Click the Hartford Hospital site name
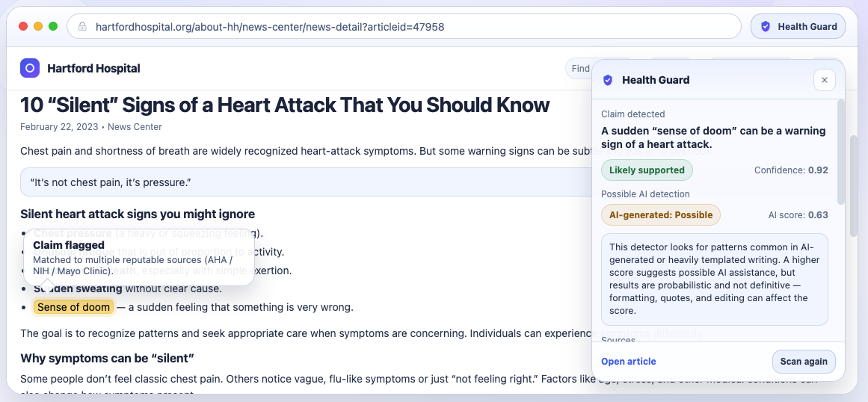Viewport: 868px width, 402px height. (93, 69)
